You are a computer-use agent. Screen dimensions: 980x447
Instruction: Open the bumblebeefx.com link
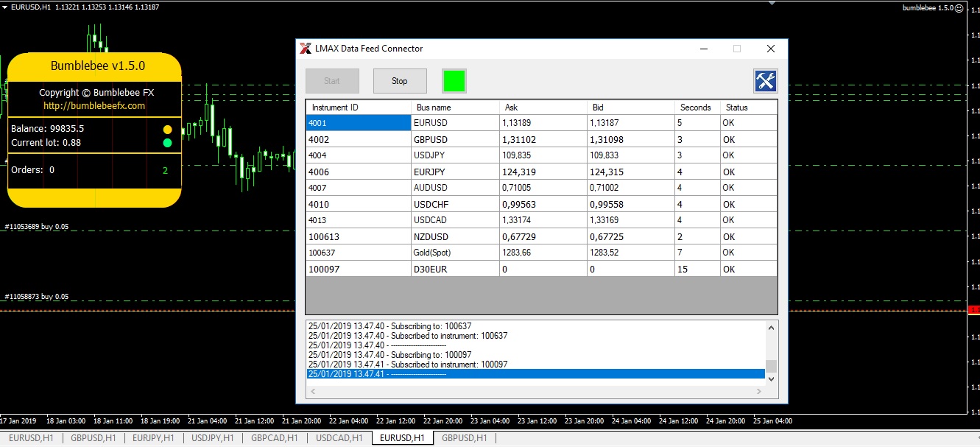[x=94, y=105]
